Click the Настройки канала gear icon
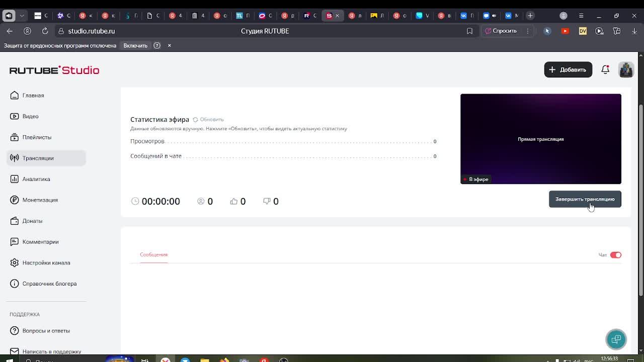Viewport: 644px width, 362px height. tap(14, 262)
